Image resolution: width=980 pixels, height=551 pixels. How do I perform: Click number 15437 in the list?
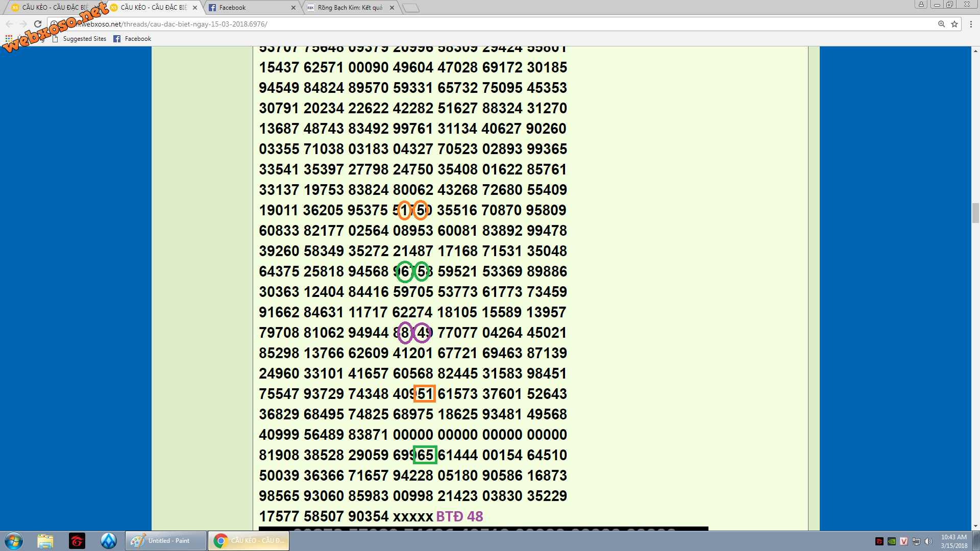pos(279,67)
